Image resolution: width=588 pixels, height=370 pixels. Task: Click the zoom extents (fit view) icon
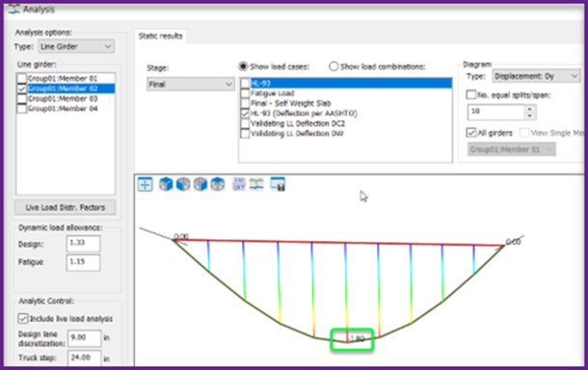pyautogui.click(x=146, y=184)
